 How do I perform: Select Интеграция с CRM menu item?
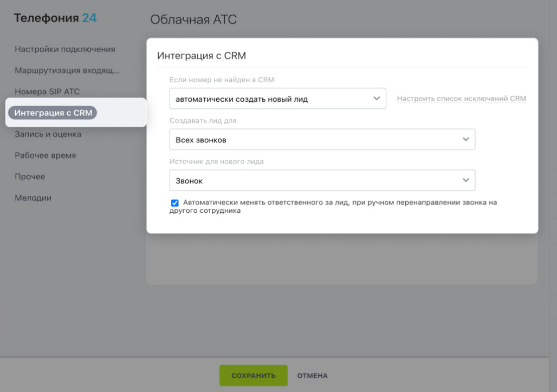53,113
